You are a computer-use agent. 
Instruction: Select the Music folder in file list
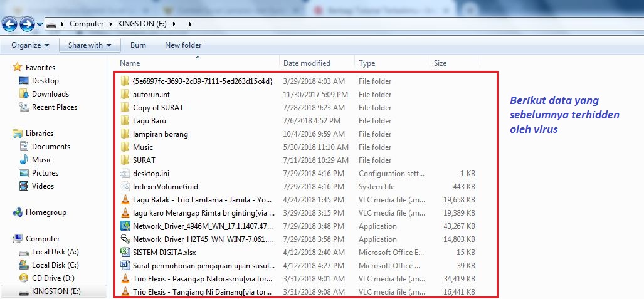click(142, 147)
